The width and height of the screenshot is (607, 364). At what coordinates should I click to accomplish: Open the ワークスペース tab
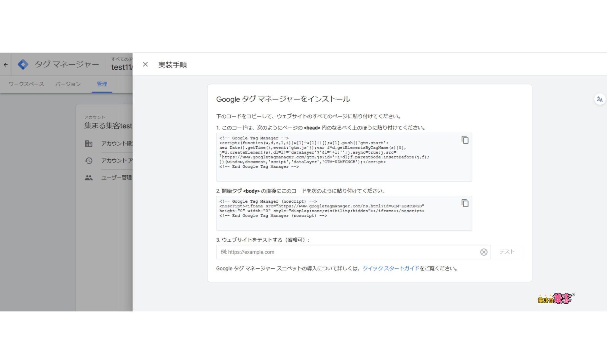(x=26, y=84)
